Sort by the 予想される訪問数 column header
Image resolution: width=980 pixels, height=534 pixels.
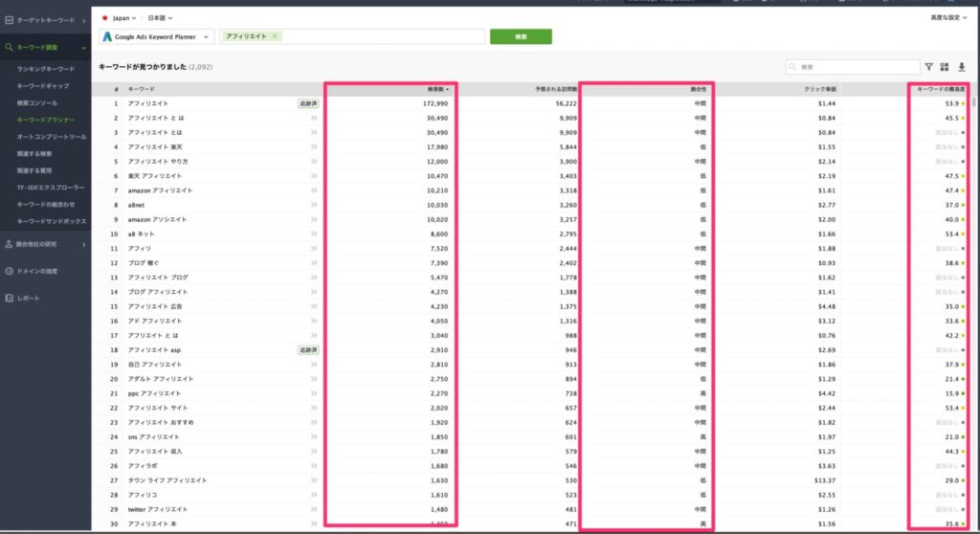pyautogui.click(x=556, y=89)
